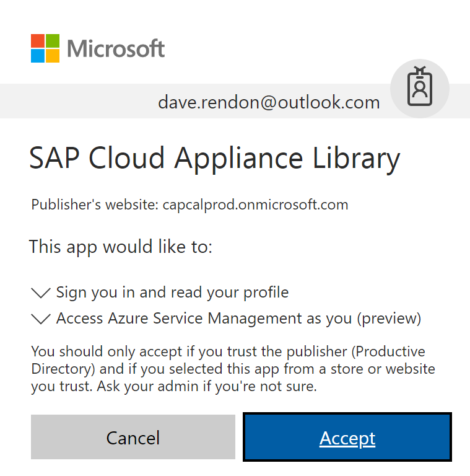This screenshot has height=476, width=470.
Task: Click the SAP Cloud Appliance Library heading
Action: point(215,159)
